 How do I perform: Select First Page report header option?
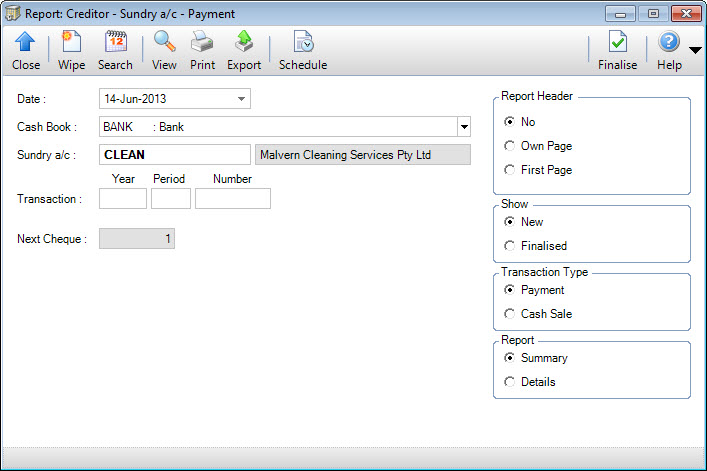point(509,170)
